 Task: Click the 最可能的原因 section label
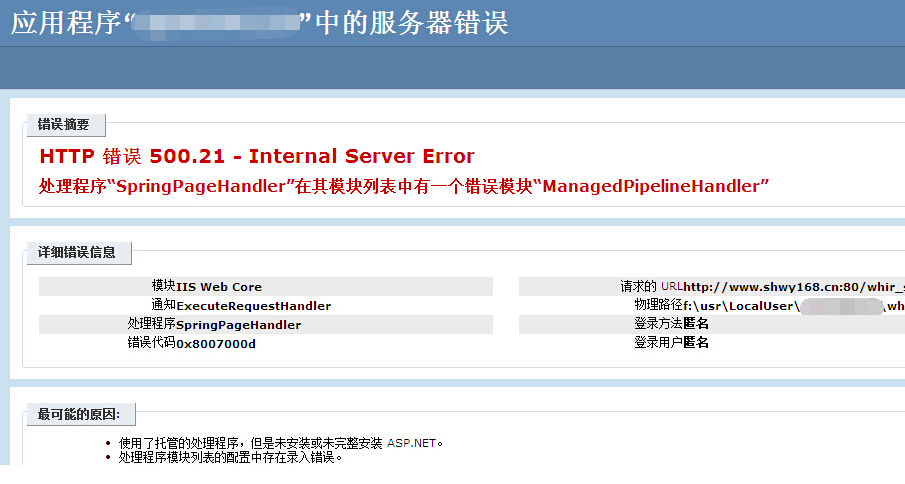point(79,414)
